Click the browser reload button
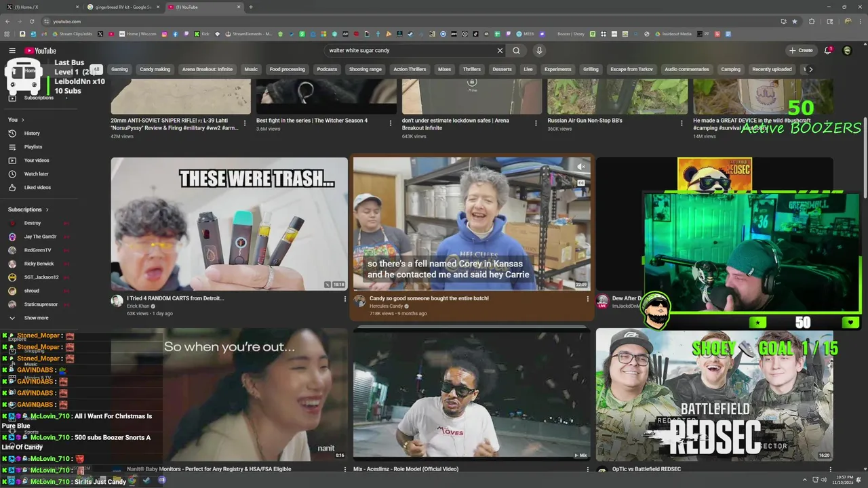 [x=33, y=21]
